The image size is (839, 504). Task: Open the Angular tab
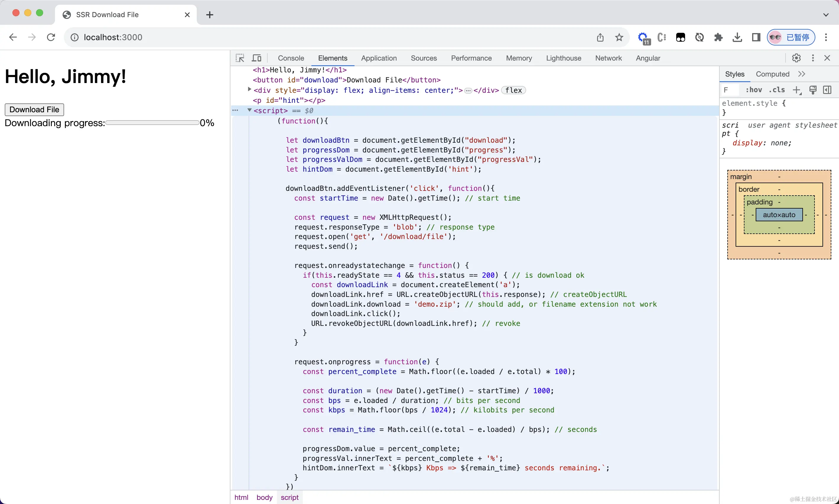coord(648,58)
